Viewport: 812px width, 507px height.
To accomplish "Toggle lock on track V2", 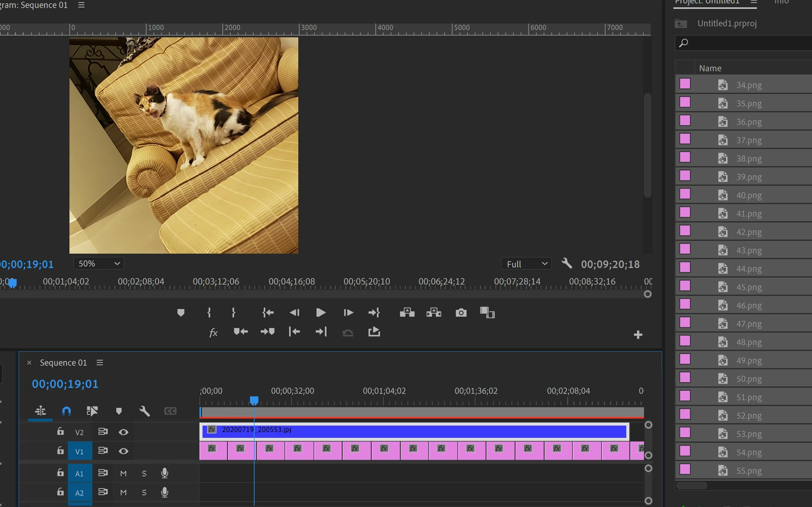I will (60, 431).
